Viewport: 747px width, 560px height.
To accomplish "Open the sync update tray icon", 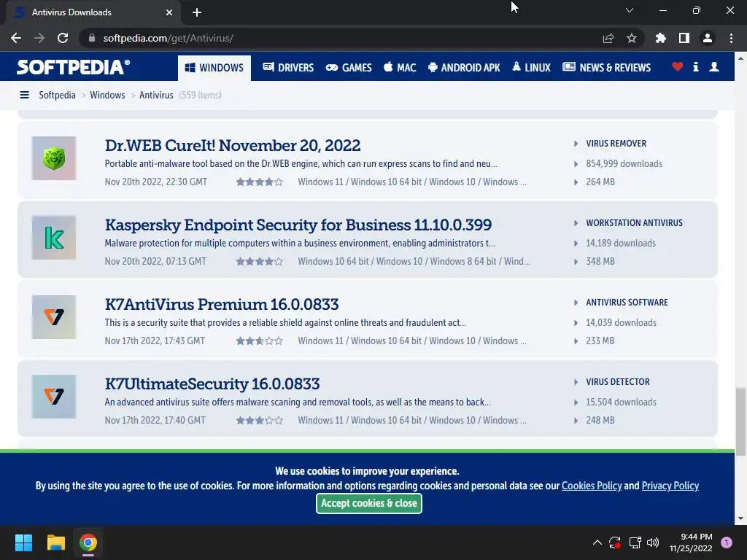I will click(x=615, y=542).
